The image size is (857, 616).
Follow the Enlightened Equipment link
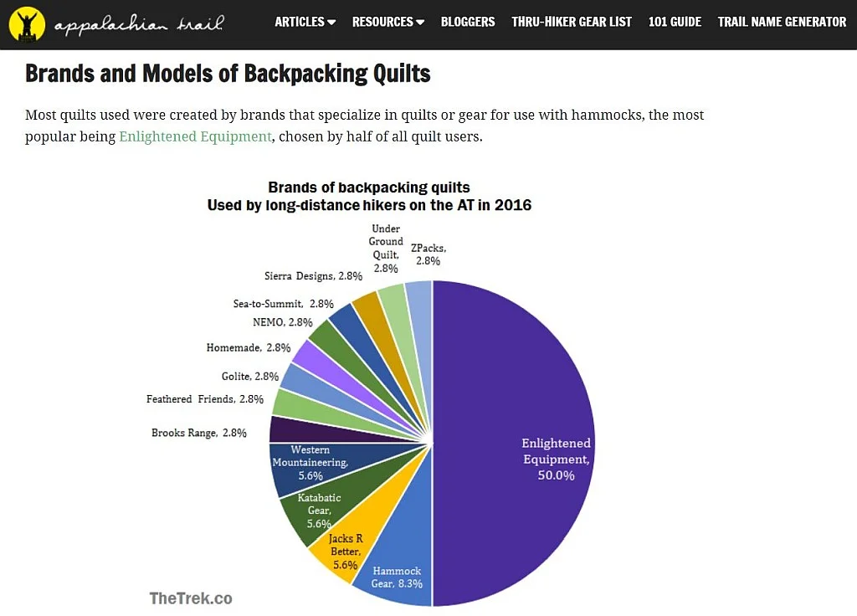coord(195,136)
